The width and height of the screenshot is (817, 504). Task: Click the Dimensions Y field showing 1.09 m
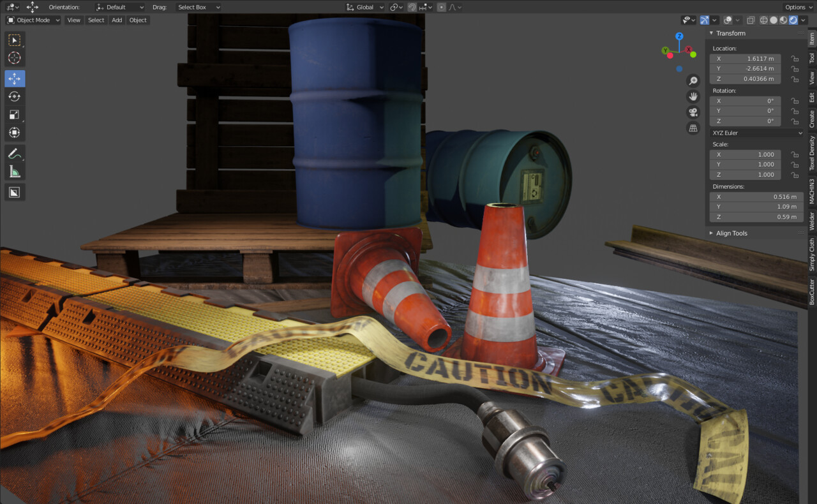(x=756, y=207)
